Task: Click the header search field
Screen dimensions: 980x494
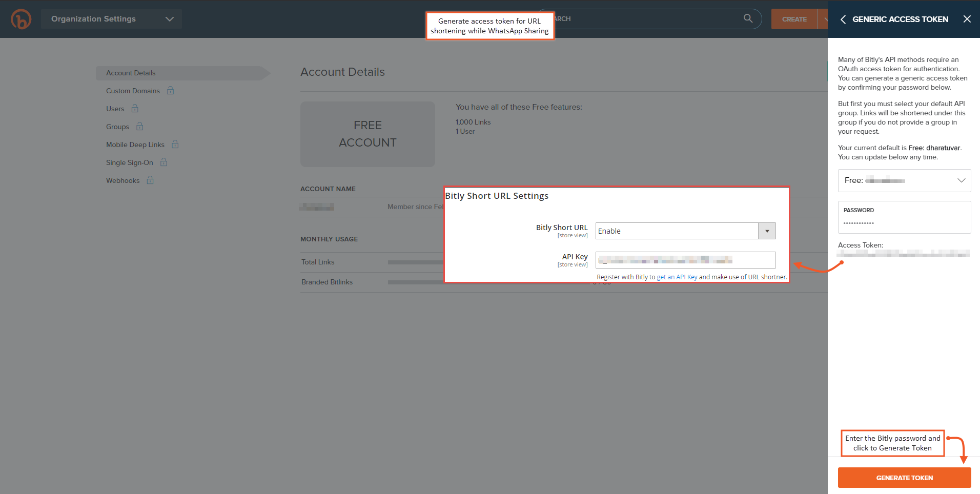Action: 648,19
